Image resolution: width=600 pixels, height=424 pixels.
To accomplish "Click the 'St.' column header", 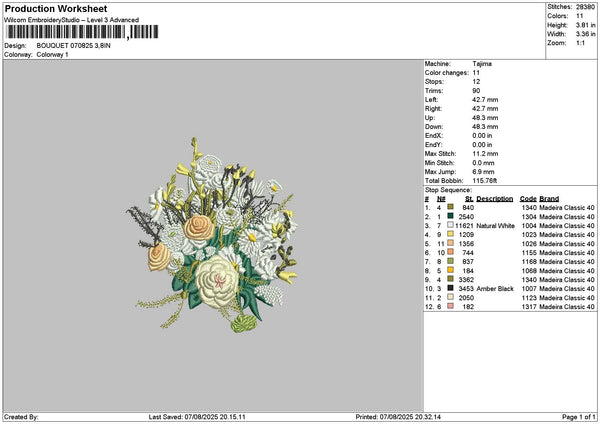I will pyautogui.click(x=469, y=199).
